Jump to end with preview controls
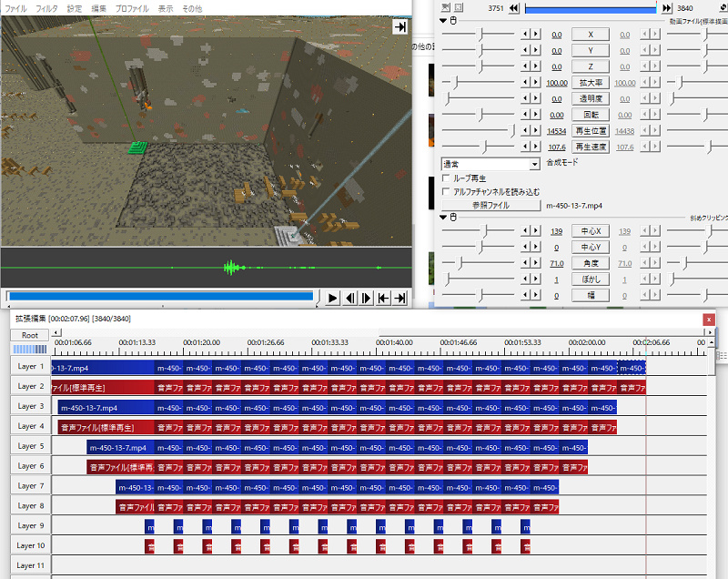The image size is (728, 579). (x=399, y=298)
